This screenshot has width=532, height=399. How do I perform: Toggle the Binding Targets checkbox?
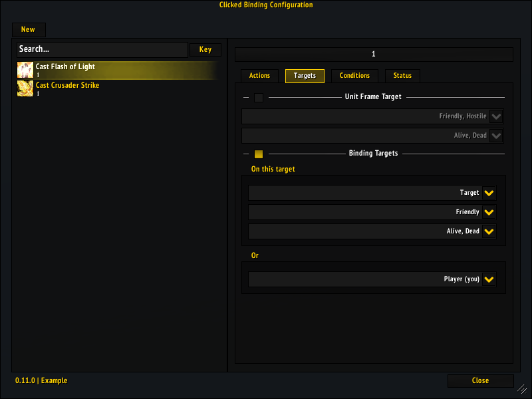(259, 154)
